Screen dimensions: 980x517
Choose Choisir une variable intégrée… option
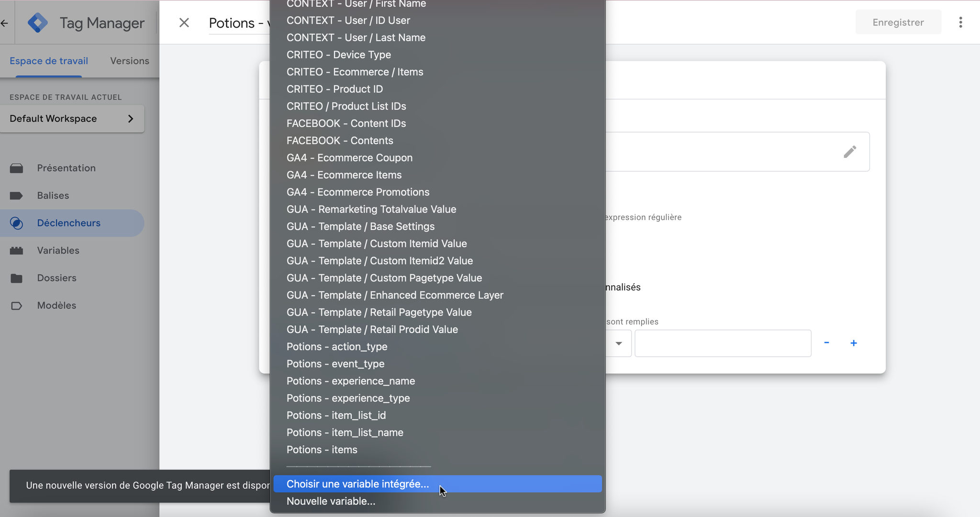point(438,484)
